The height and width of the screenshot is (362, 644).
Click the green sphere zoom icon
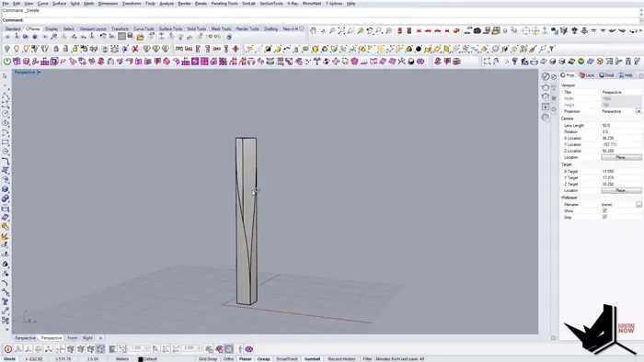[361, 30]
